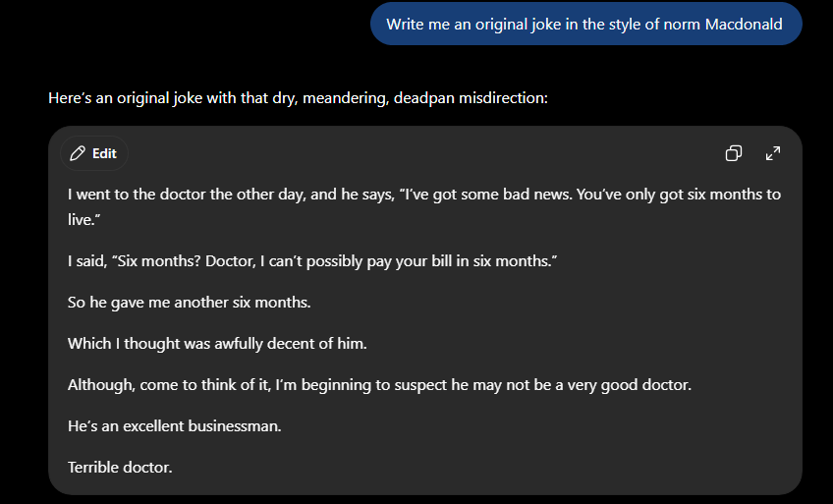This screenshot has height=504, width=833.
Task: Click 'So he gave me another six months.'
Action: [190, 303]
